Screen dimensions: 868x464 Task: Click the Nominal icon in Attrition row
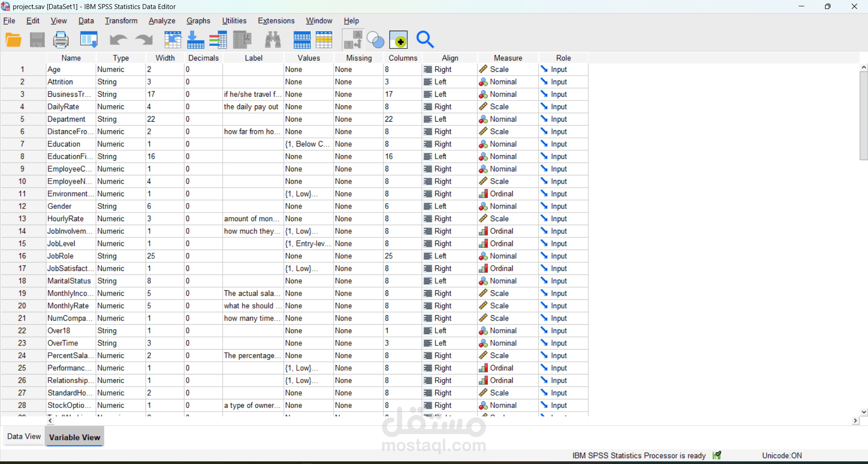tap(483, 82)
